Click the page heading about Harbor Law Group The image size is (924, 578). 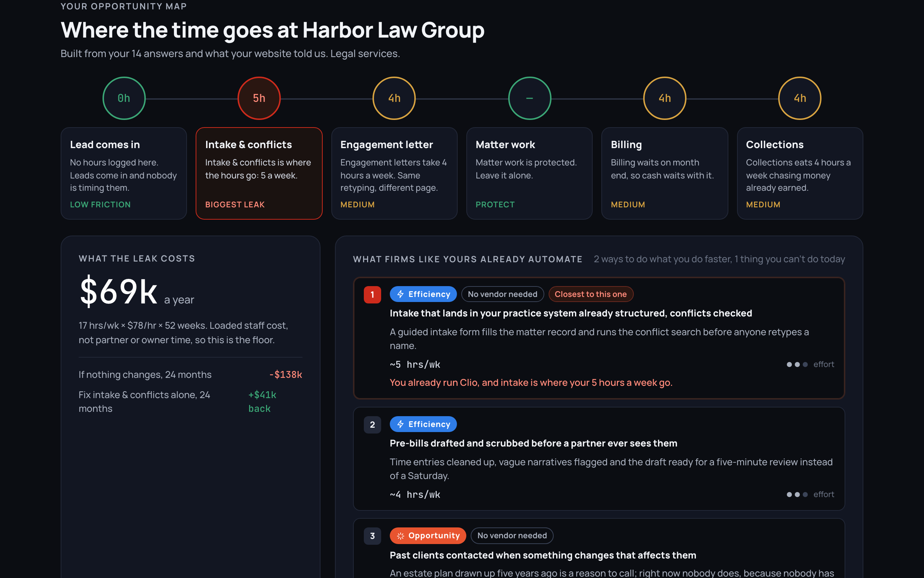click(x=273, y=30)
